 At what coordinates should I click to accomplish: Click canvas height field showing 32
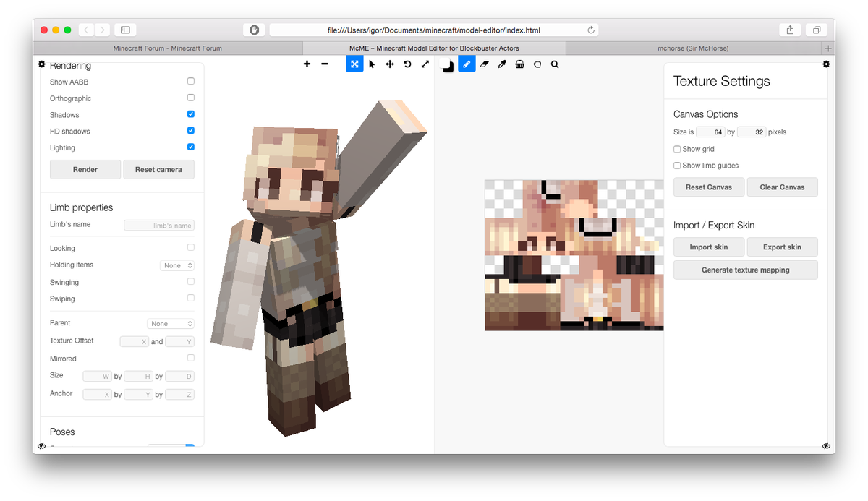(x=752, y=132)
